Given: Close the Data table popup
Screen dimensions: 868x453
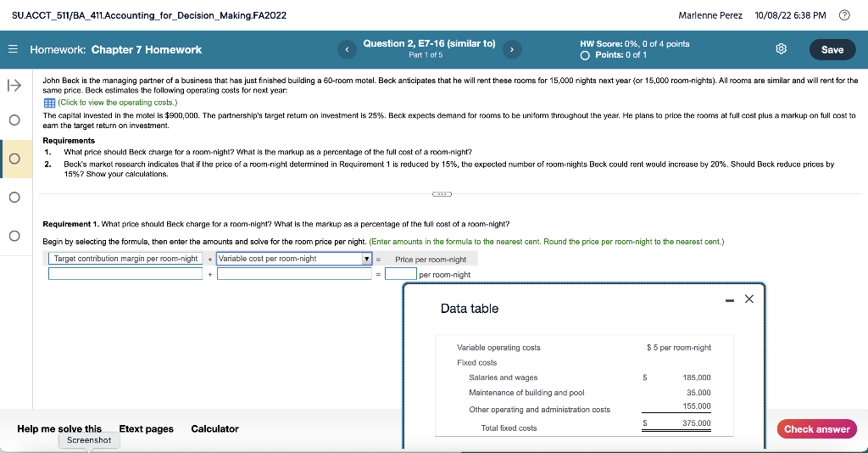Looking at the screenshot, I should [x=749, y=299].
